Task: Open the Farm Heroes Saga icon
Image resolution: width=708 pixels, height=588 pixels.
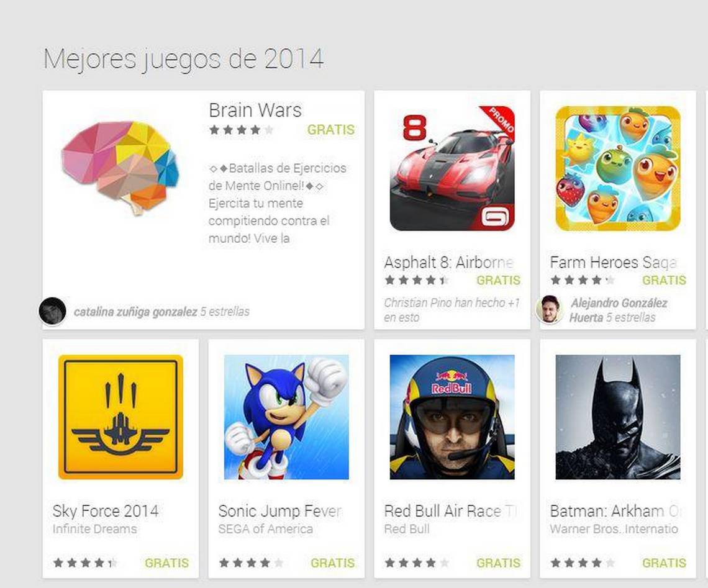Action: (x=618, y=168)
